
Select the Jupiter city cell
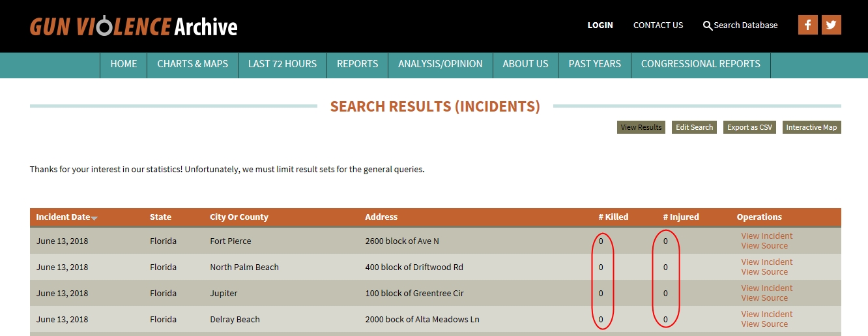pyautogui.click(x=224, y=294)
